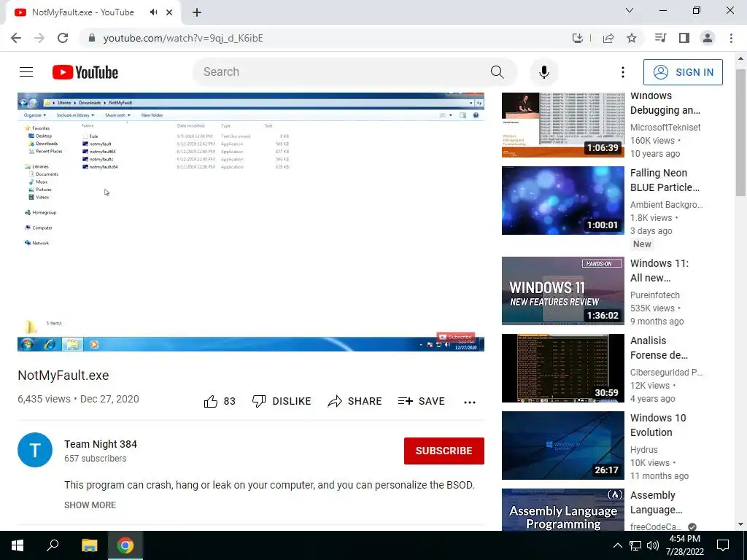Open the SHARE options
The height and width of the screenshot is (560, 747).
tap(355, 402)
